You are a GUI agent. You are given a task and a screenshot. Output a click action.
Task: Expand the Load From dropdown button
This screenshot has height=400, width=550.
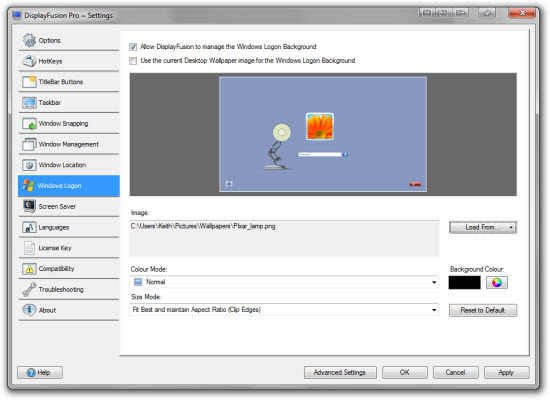tap(483, 227)
